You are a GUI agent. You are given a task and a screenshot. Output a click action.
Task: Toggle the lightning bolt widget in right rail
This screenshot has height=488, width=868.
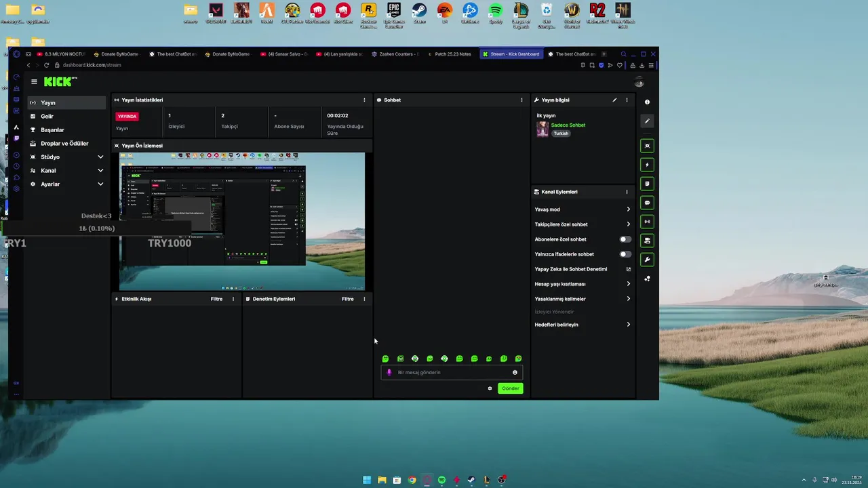pos(647,165)
